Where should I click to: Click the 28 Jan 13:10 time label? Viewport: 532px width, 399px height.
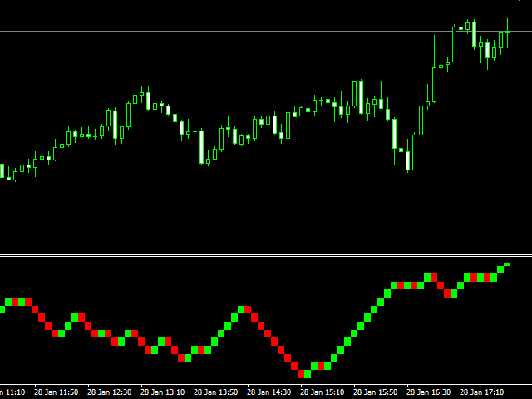pos(163,392)
